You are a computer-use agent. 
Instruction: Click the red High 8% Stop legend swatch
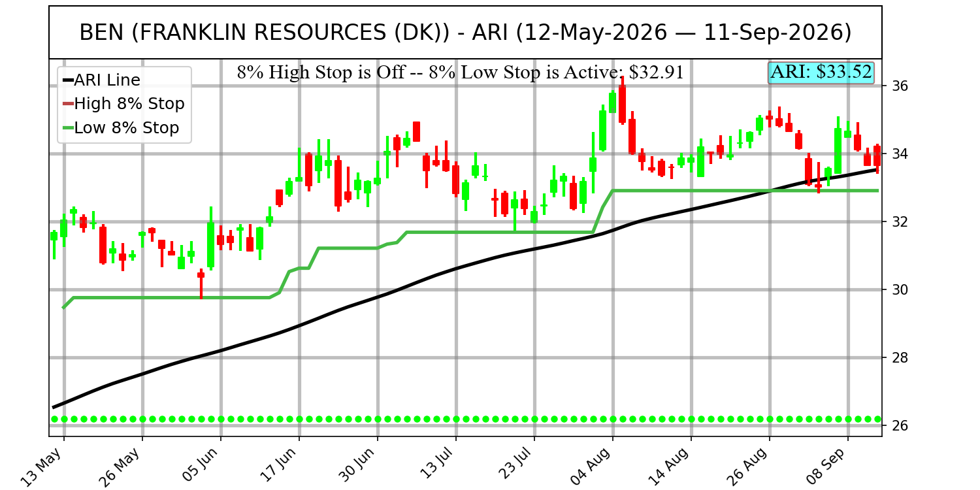68,104
